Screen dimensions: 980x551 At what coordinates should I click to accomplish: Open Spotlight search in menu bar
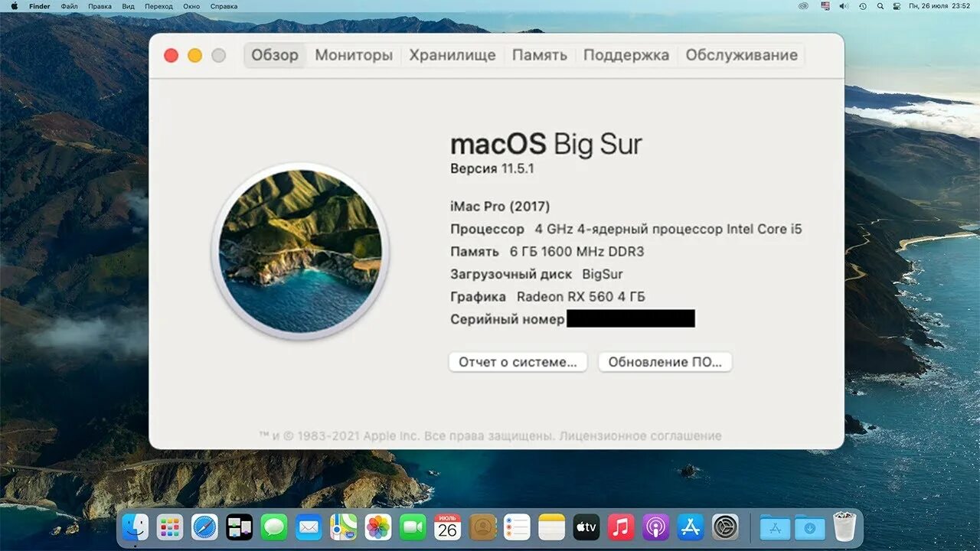pos(880,6)
